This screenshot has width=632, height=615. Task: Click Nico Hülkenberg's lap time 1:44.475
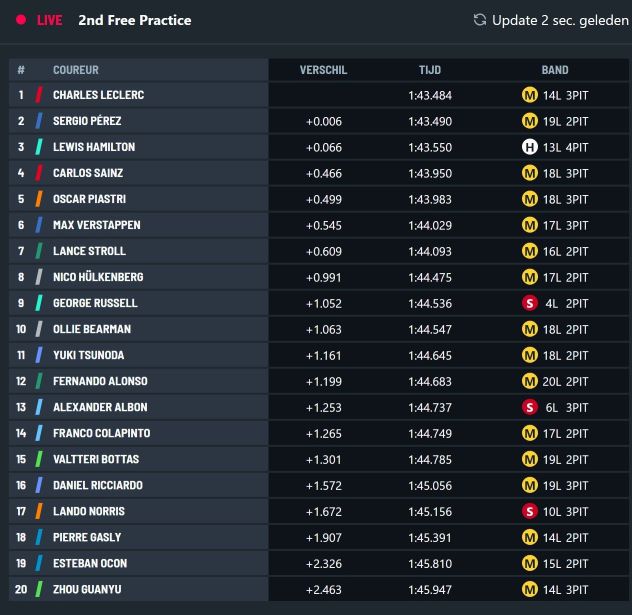point(430,278)
